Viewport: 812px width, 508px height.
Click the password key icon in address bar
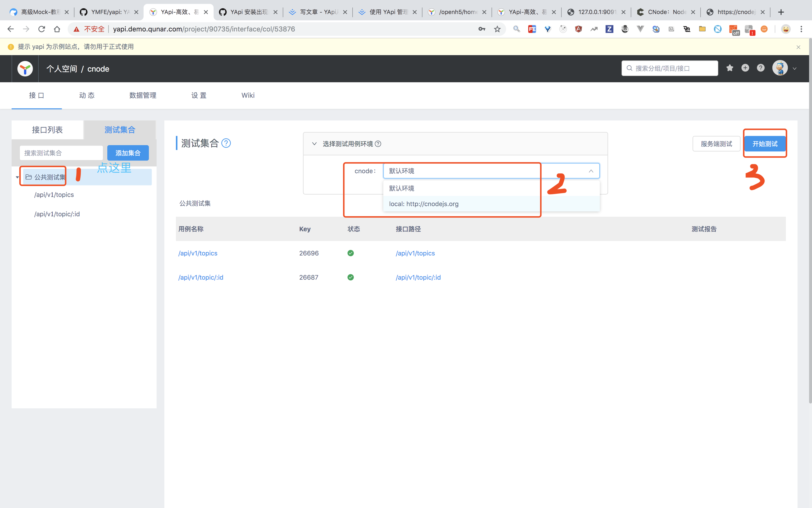coord(482,29)
